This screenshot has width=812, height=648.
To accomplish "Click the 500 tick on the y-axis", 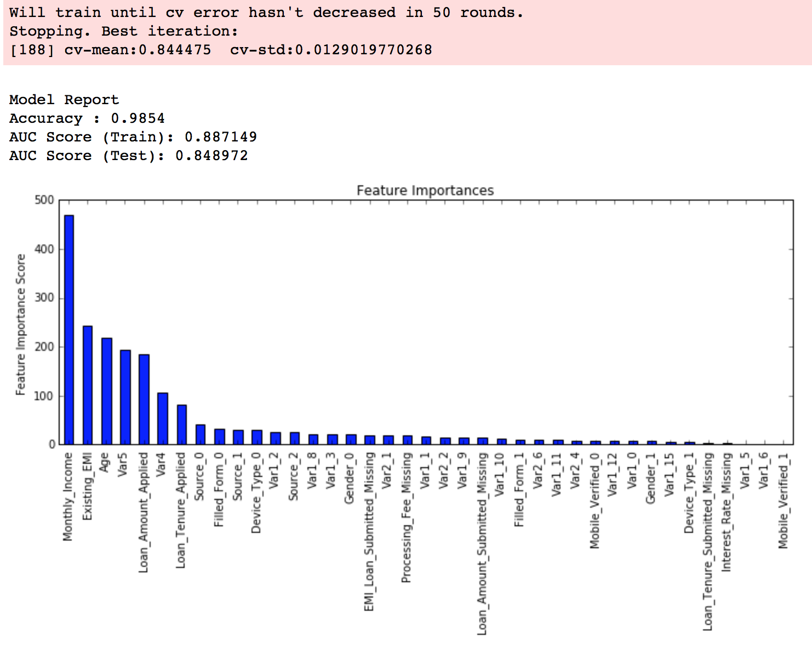I will tap(44, 200).
